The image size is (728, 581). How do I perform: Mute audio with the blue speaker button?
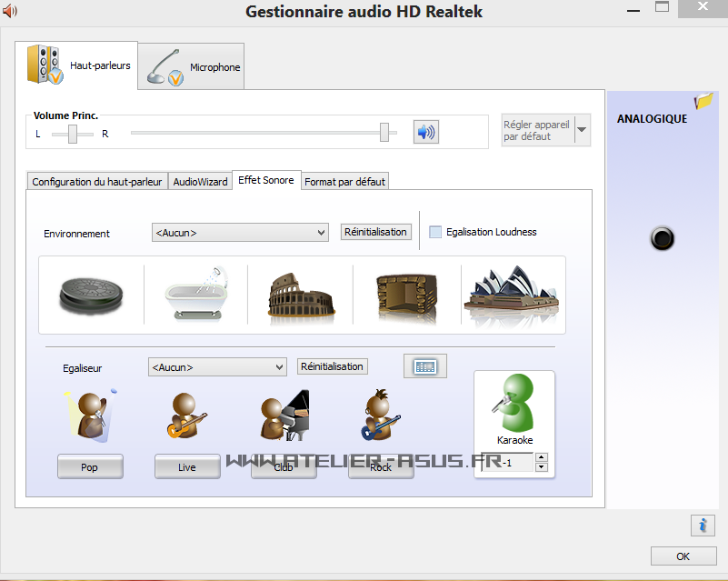click(x=425, y=132)
